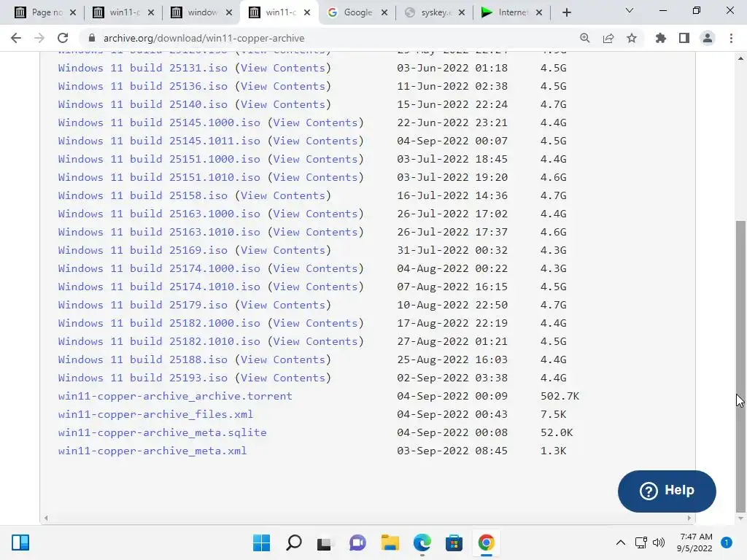Click the browser forward arrow

pos(39,38)
